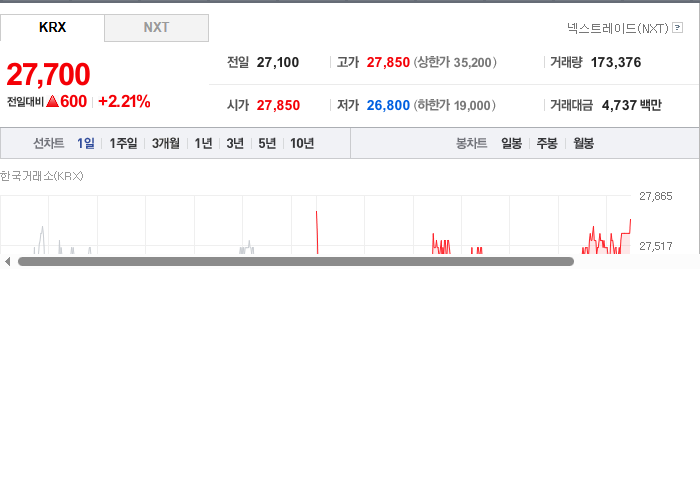
Task: Click the 봉차트 label
Action: click(471, 143)
